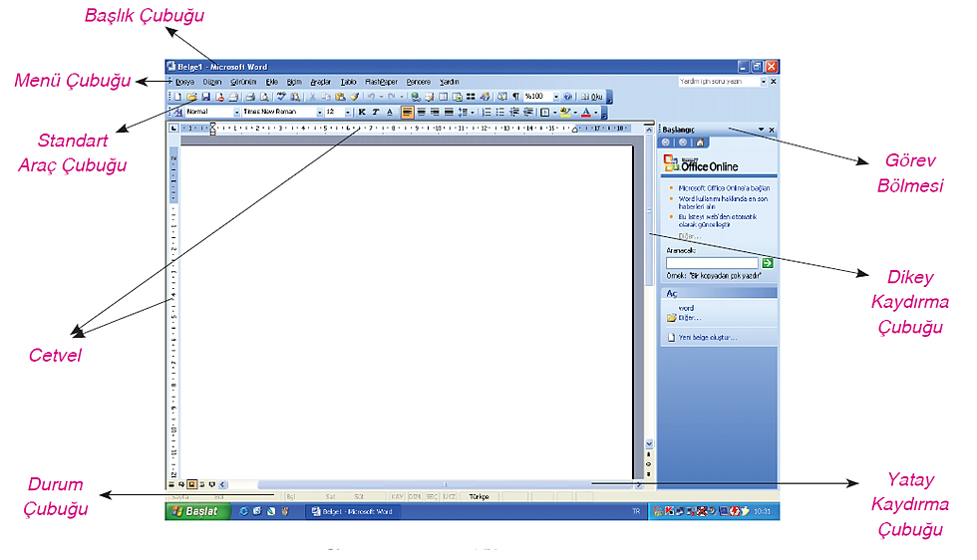Click 'Microsoft Office Online'a bağlan' link
Screen dimensions: 977x560
pyautogui.click(x=724, y=188)
